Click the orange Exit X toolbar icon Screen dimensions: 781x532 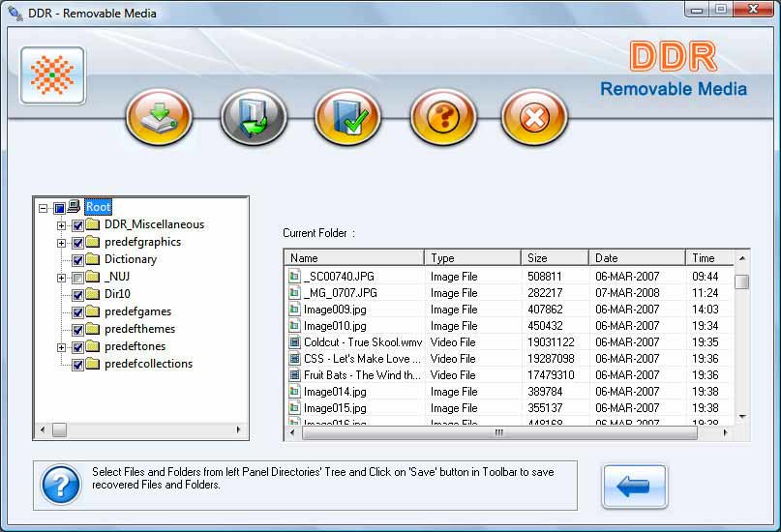click(534, 117)
